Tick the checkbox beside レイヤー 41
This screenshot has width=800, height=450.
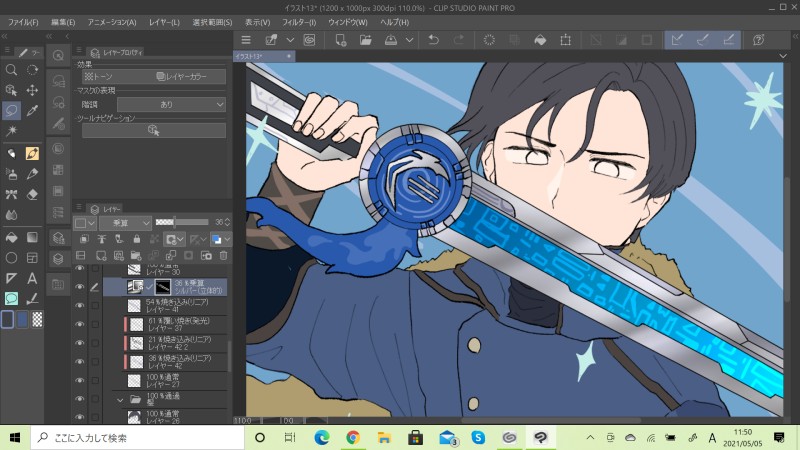click(95, 306)
